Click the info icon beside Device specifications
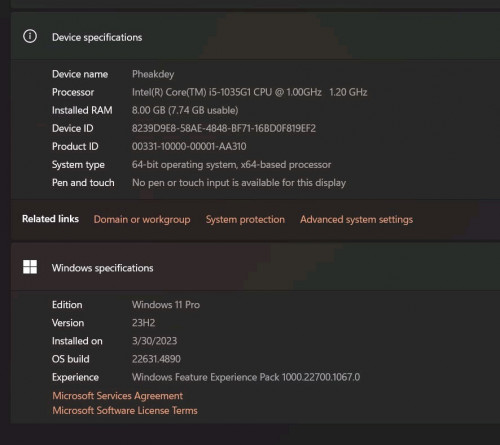The width and height of the screenshot is (500, 445). pos(30,36)
